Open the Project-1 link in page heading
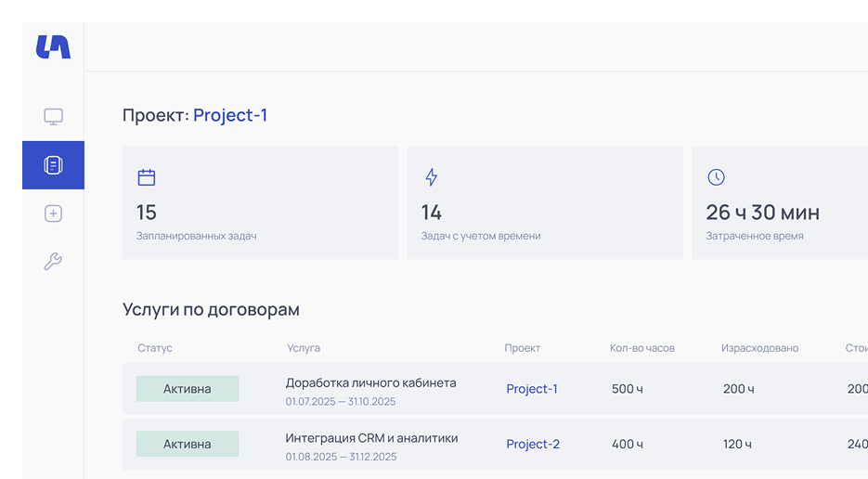The height and width of the screenshot is (479, 868). pos(230,115)
